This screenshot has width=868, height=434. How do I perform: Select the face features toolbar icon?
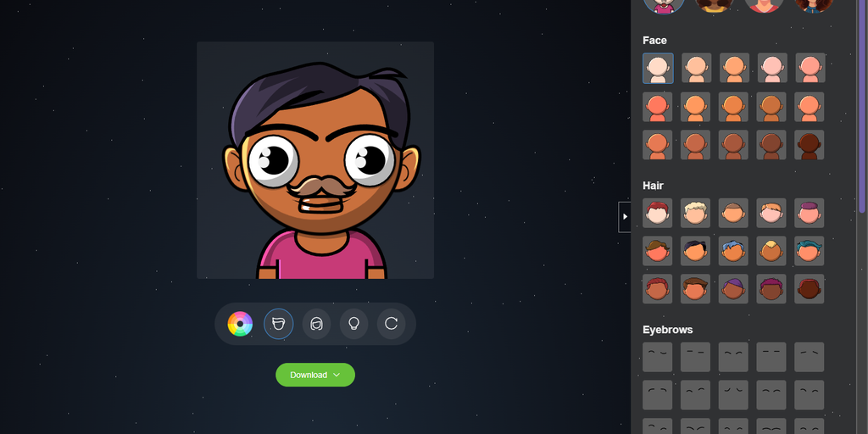(x=278, y=324)
